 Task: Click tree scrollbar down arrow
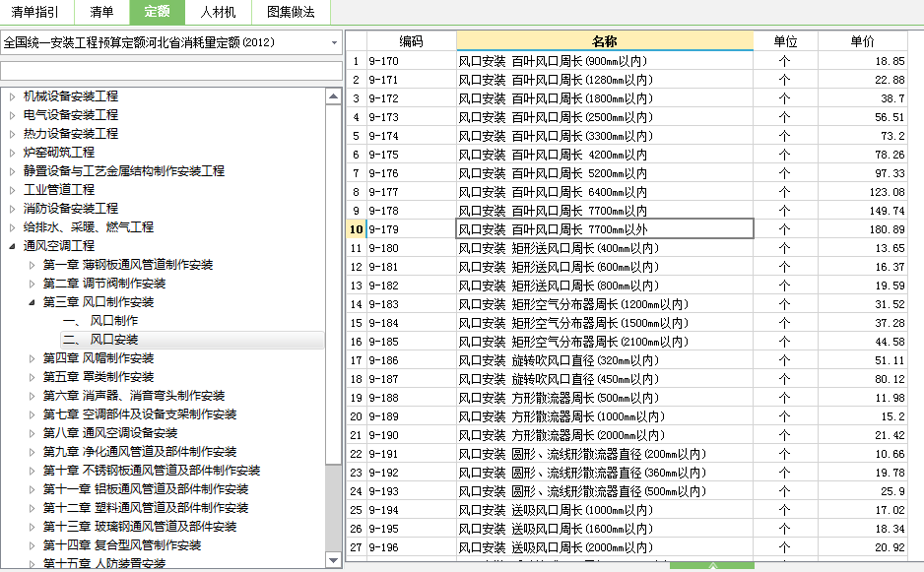pyautogui.click(x=334, y=560)
